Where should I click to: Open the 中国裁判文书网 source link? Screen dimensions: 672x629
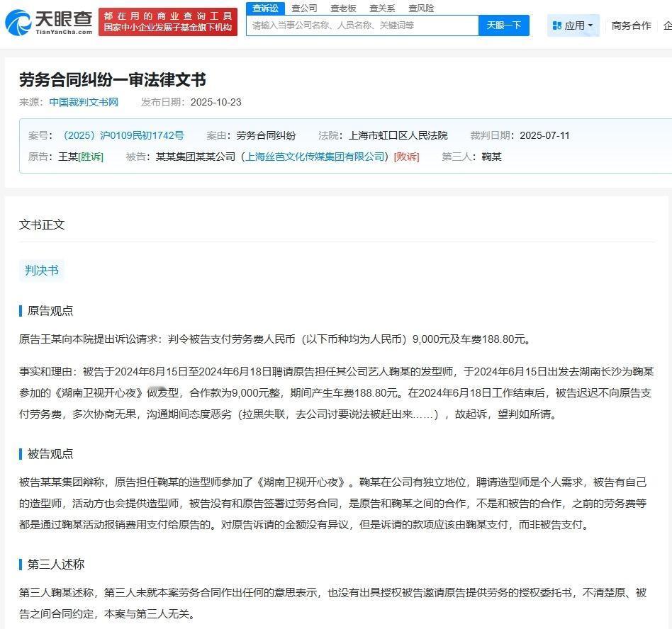click(x=84, y=102)
